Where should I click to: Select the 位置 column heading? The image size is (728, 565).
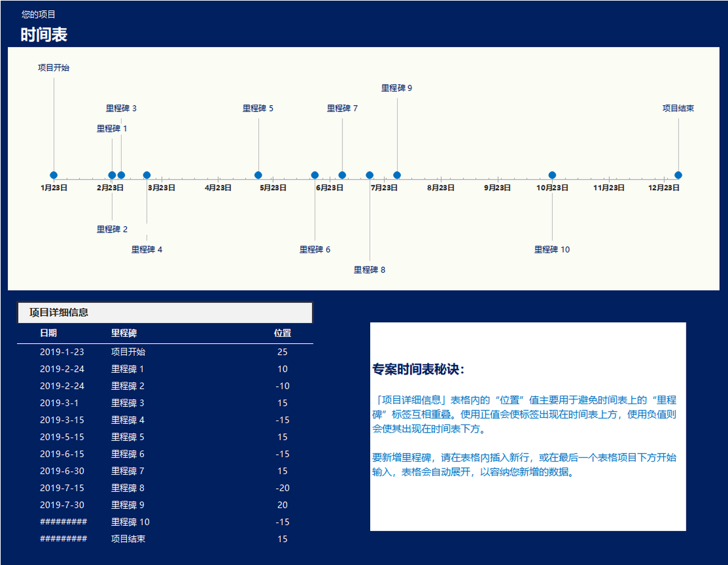tap(283, 333)
